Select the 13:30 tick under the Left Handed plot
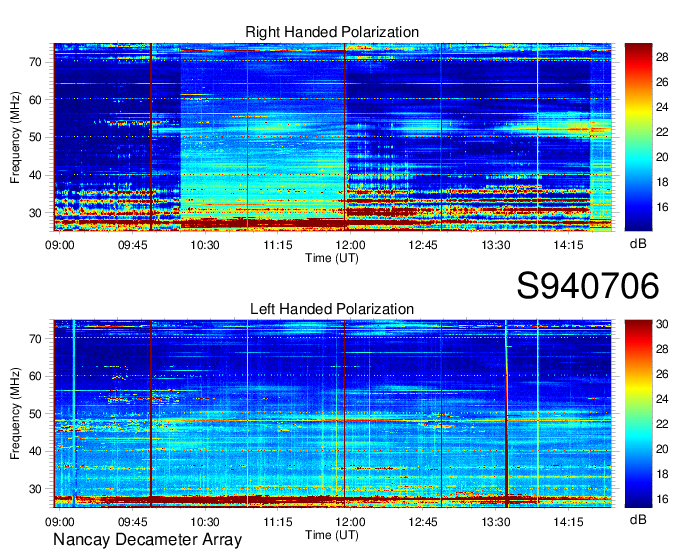This screenshot has width=680, height=552. click(496, 522)
